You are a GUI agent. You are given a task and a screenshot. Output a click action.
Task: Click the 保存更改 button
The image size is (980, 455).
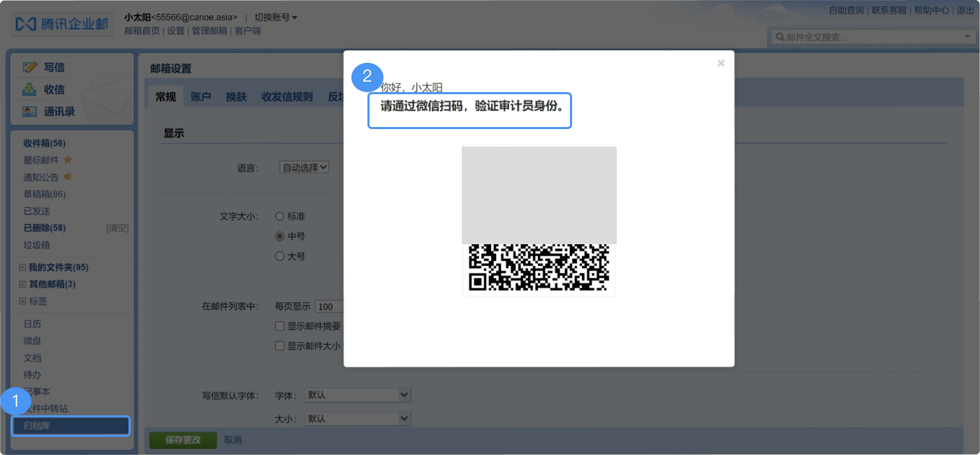183,440
